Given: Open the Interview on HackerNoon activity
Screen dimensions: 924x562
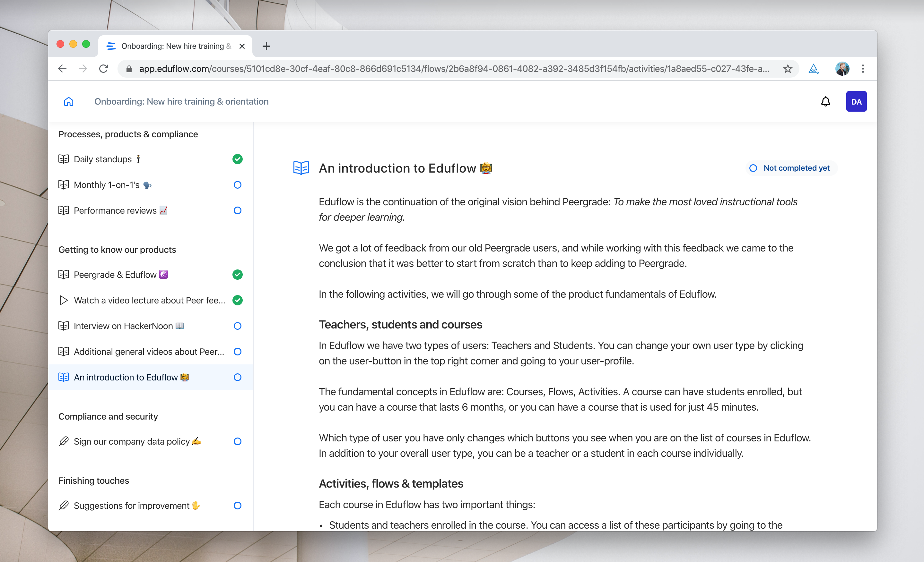Looking at the screenshot, I should click(150, 326).
